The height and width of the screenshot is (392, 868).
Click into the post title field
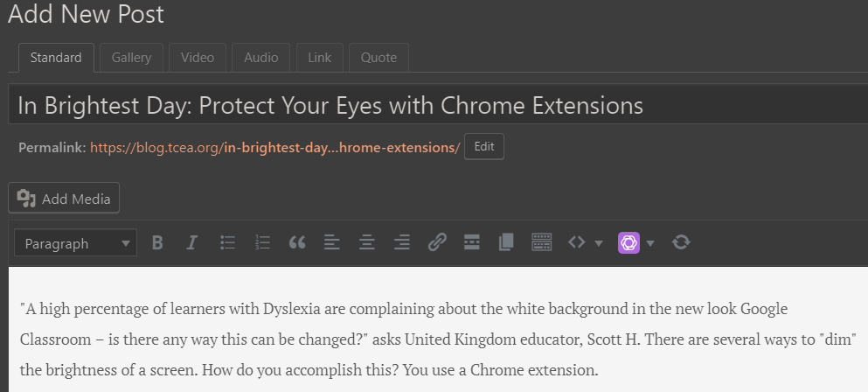pos(438,105)
